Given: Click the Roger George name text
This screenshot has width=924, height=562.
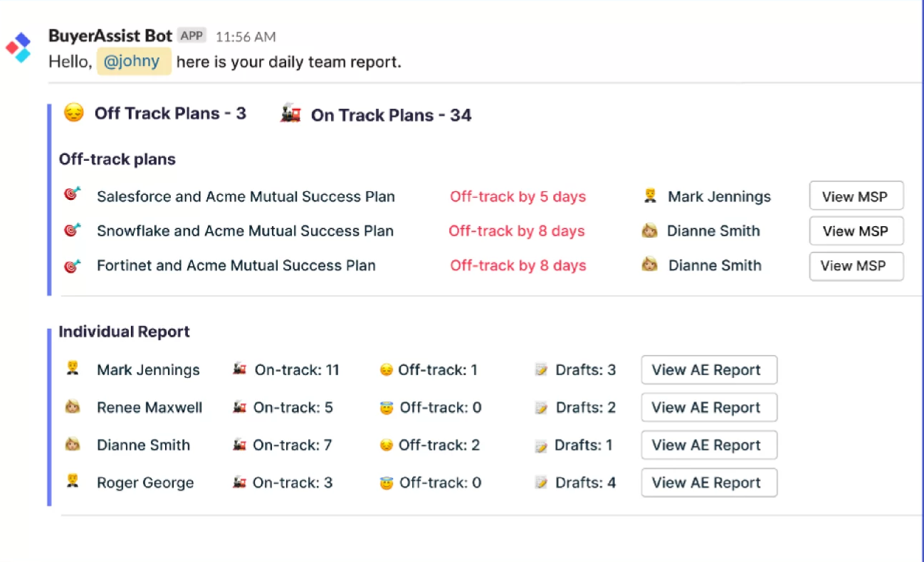Looking at the screenshot, I should click(x=145, y=483).
